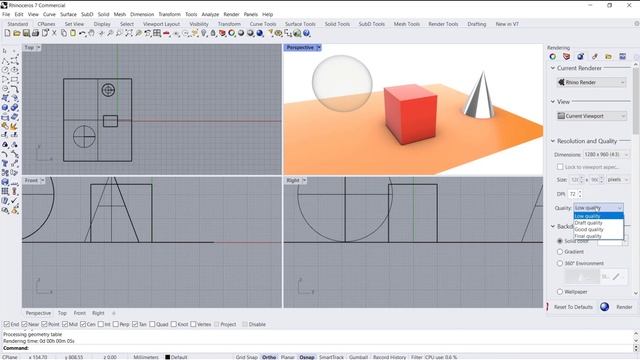Enable the Int osnap checkbox
The height and width of the screenshot is (360, 640).
click(x=100, y=324)
